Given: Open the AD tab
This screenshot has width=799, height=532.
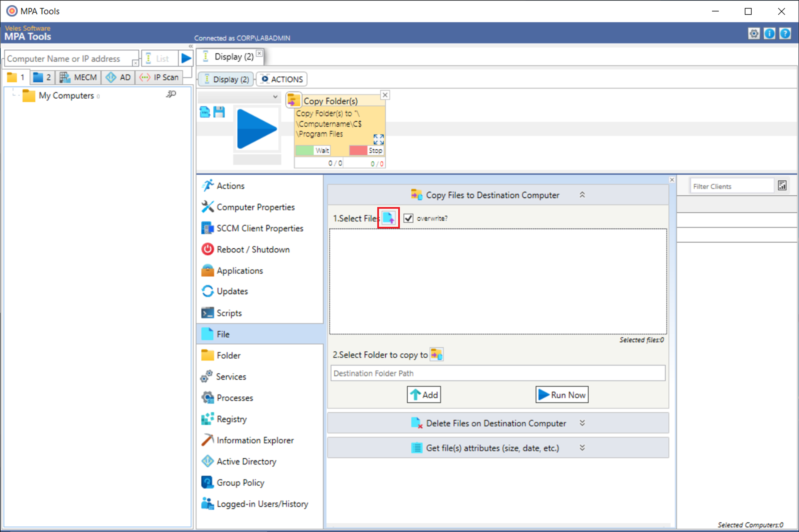Looking at the screenshot, I should [x=118, y=77].
